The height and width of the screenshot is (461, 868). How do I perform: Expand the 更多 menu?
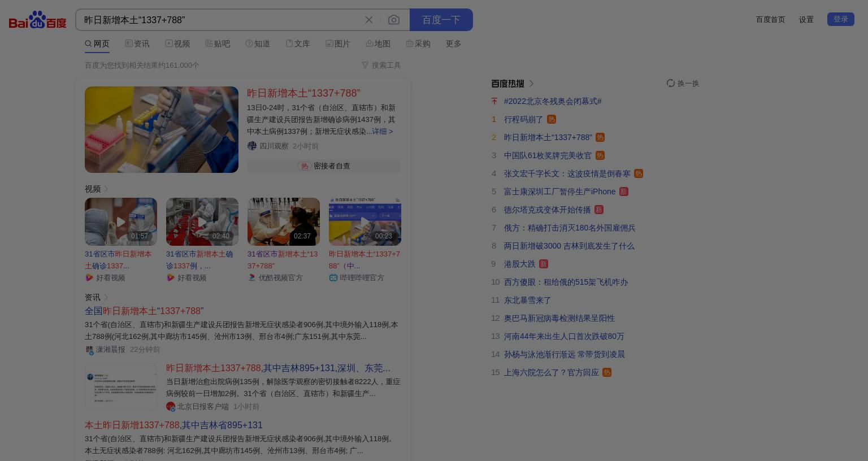(454, 44)
